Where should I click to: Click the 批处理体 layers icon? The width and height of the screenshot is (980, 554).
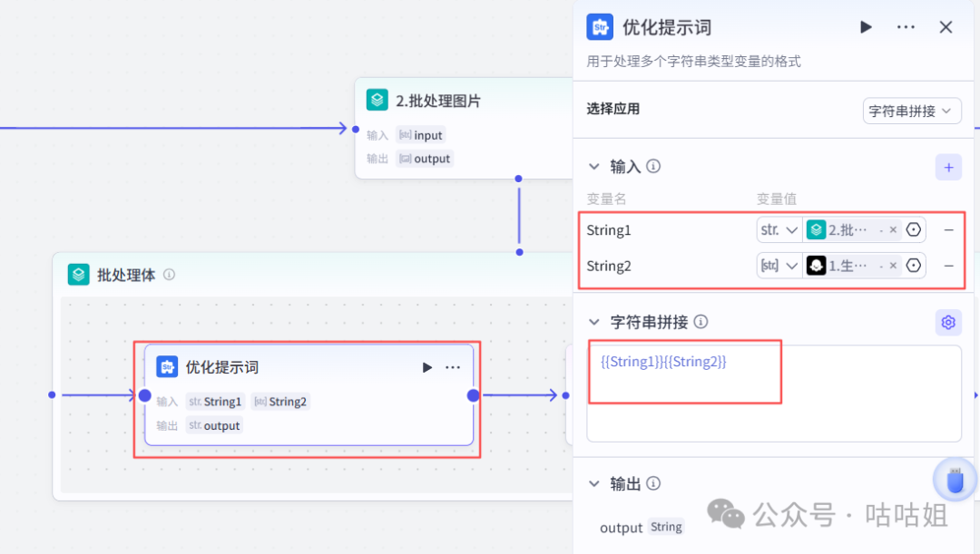77,274
